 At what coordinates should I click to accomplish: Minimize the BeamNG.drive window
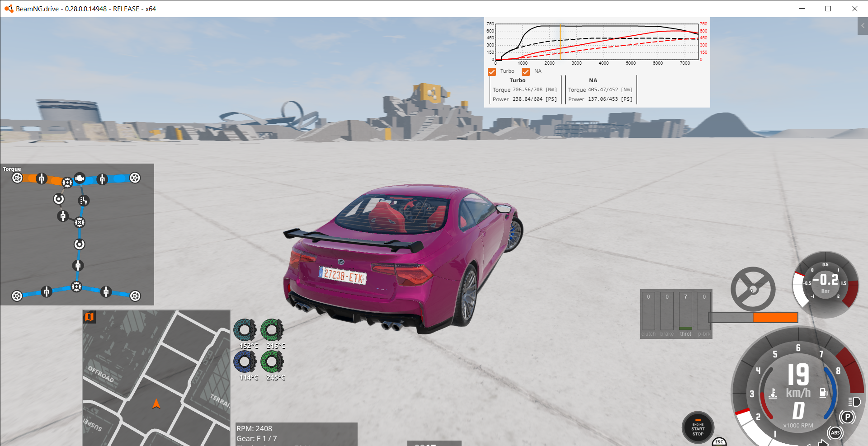(802, 9)
